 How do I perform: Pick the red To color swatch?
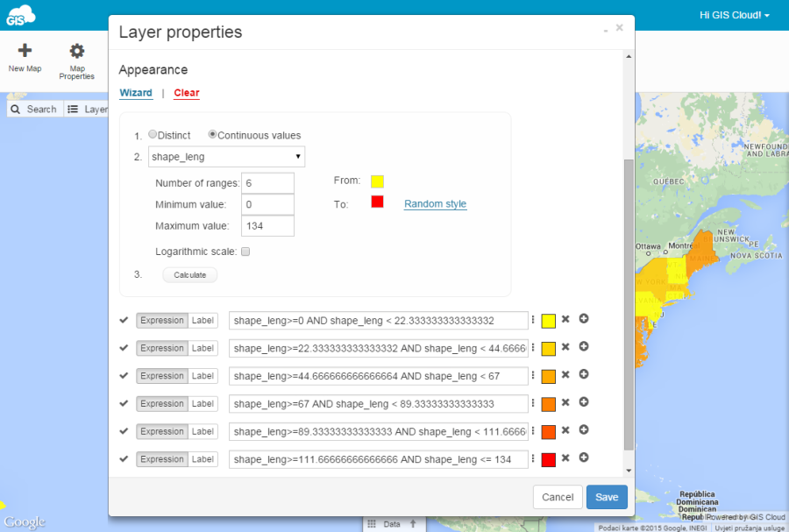pyautogui.click(x=377, y=202)
